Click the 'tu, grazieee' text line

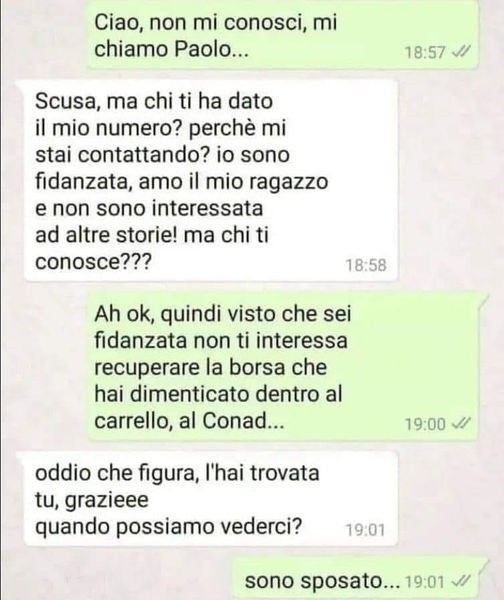pyautogui.click(x=91, y=501)
